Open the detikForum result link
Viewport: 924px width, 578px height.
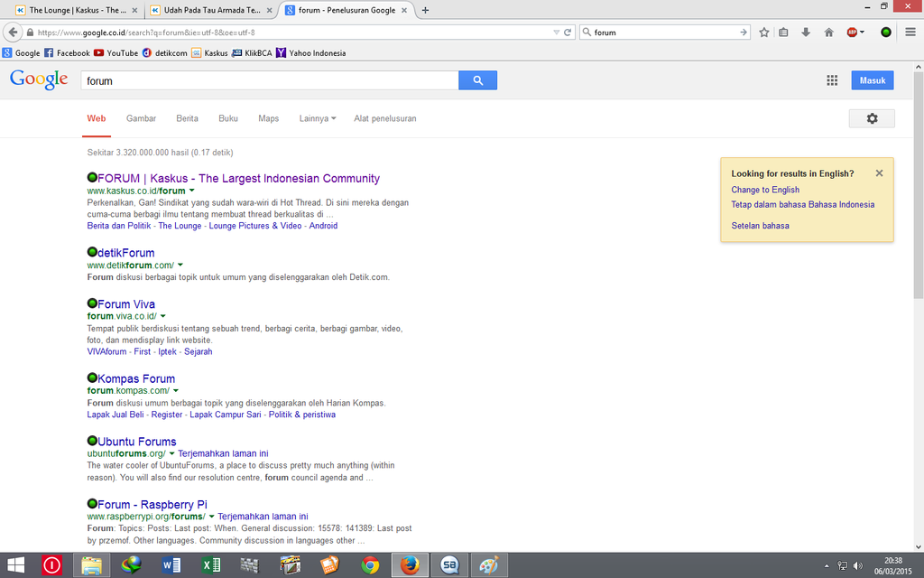[x=126, y=253]
